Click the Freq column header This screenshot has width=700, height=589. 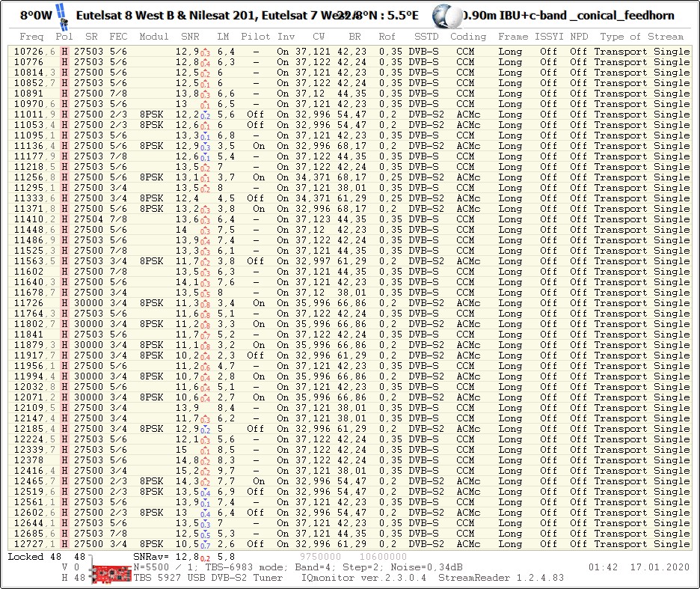pyautogui.click(x=31, y=37)
